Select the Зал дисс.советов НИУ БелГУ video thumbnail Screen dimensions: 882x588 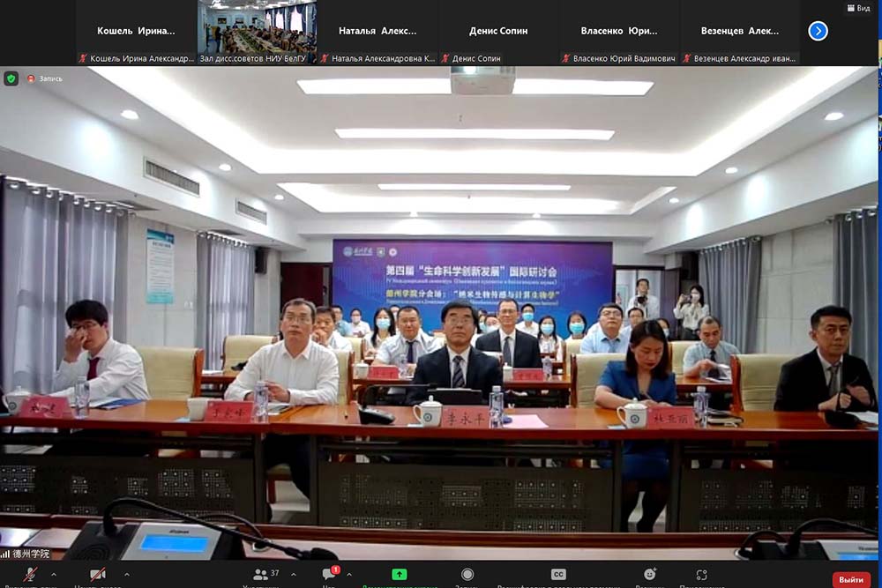[x=257, y=33]
